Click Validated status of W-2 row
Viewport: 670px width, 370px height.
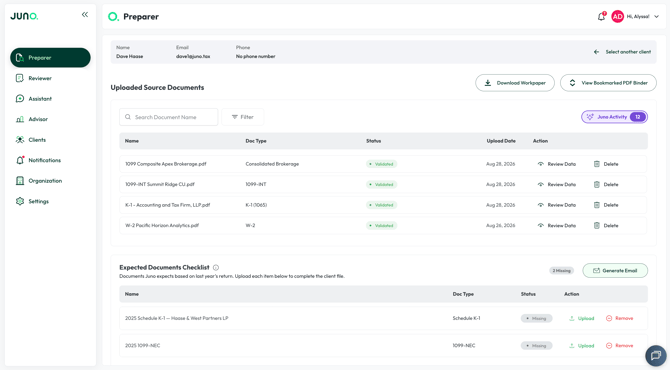pos(382,226)
